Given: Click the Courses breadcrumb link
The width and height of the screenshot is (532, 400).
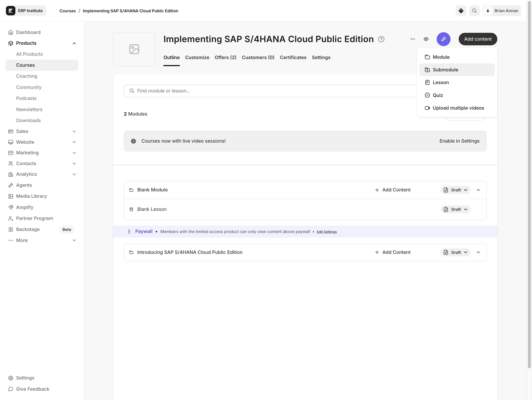Looking at the screenshot, I should [x=67, y=11].
